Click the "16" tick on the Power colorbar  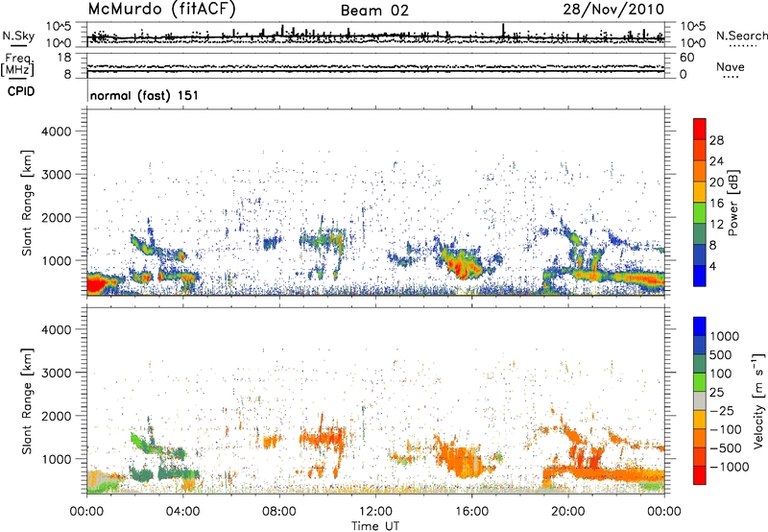click(716, 204)
